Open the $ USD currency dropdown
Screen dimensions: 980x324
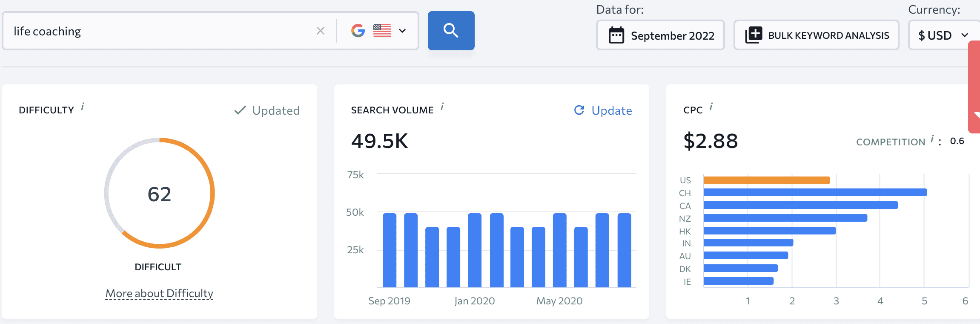(943, 35)
